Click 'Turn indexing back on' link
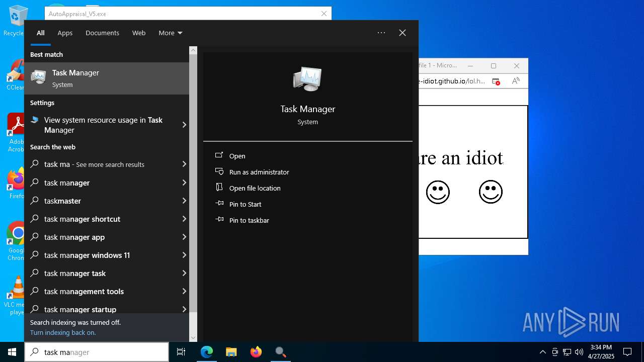Image resolution: width=644 pixels, height=362 pixels. (x=63, y=332)
